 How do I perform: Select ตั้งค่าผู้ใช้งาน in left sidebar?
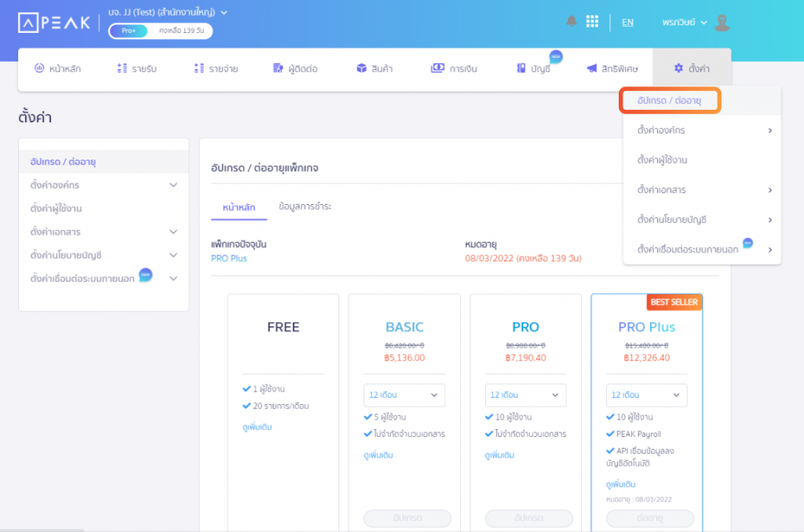coord(104,208)
